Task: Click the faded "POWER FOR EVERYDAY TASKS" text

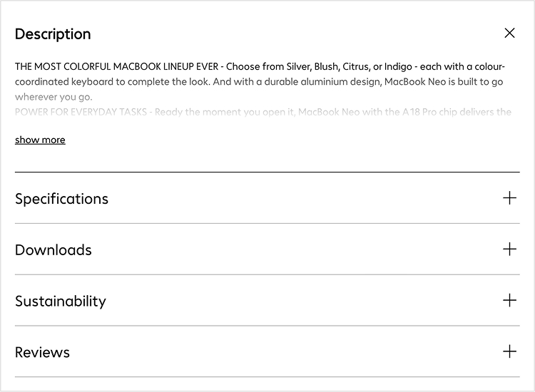Action: [x=78, y=112]
